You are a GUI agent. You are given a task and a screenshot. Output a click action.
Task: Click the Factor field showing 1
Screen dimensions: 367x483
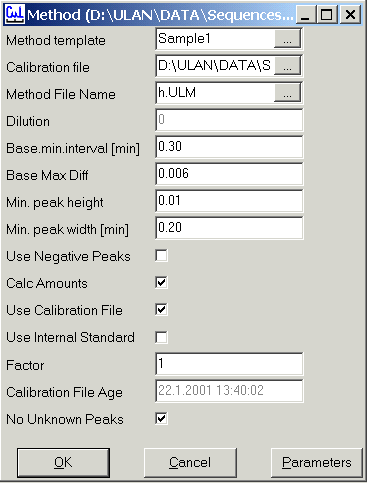229,364
